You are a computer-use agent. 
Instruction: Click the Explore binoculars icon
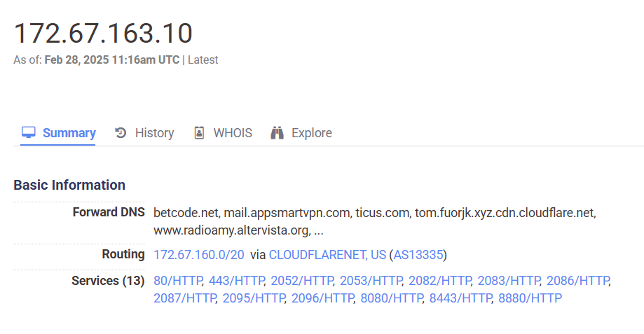point(277,132)
